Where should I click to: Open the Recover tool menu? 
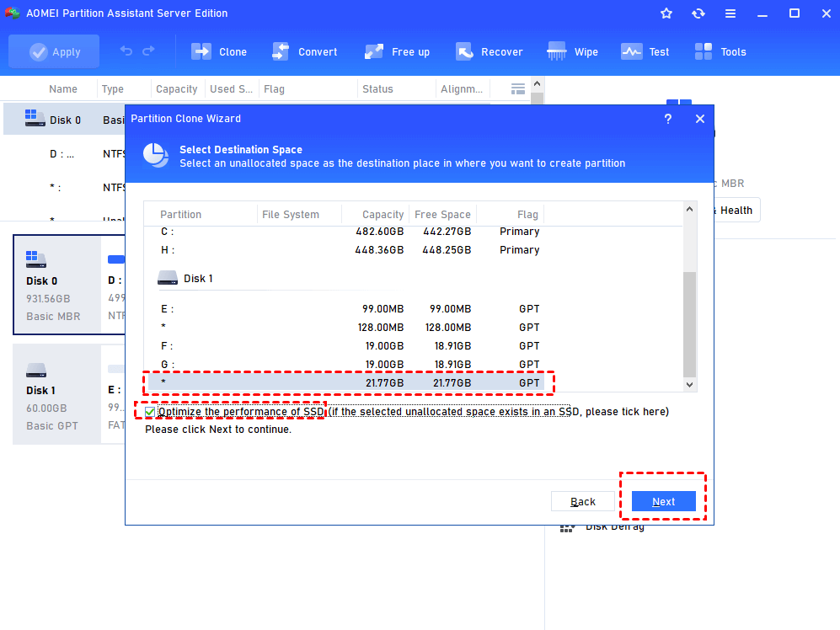489,52
